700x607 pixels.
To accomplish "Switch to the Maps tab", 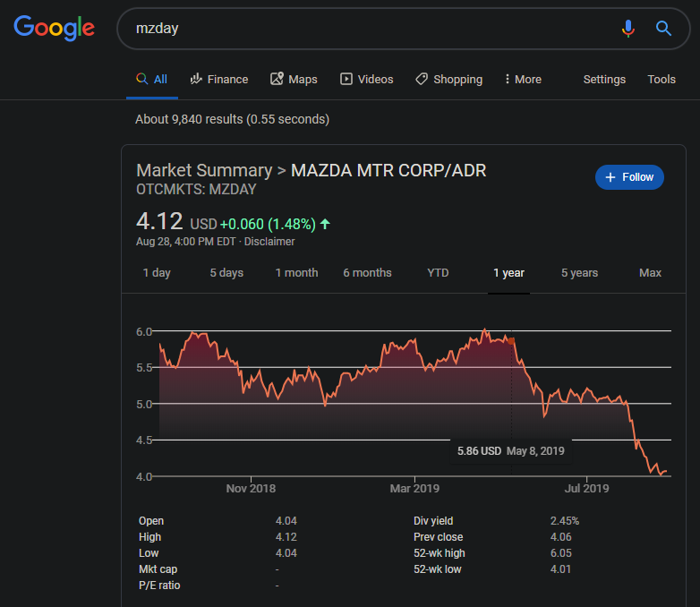I will (294, 80).
